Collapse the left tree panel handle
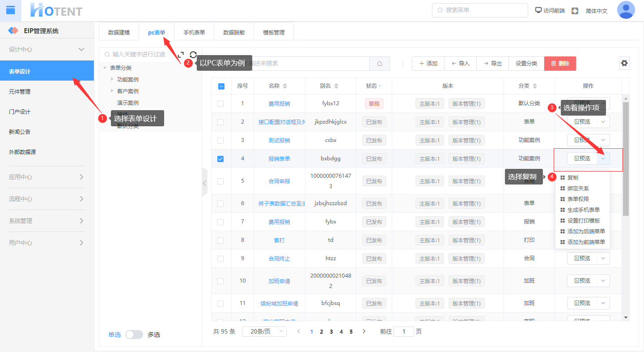 (x=204, y=182)
